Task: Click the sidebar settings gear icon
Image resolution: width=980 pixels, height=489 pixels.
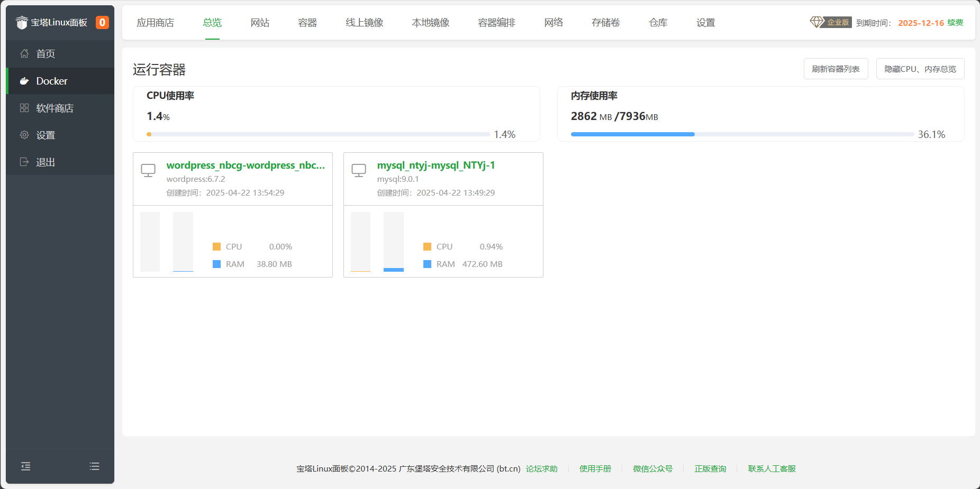Action: coord(24,135)
